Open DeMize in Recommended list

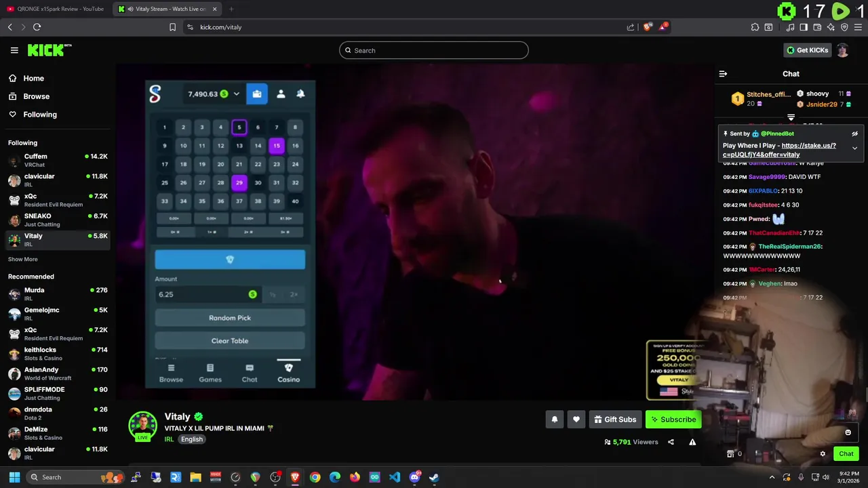58,433
